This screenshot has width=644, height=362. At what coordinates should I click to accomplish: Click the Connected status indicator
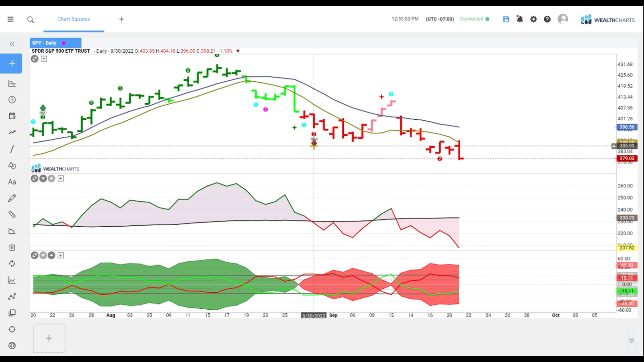474,19
